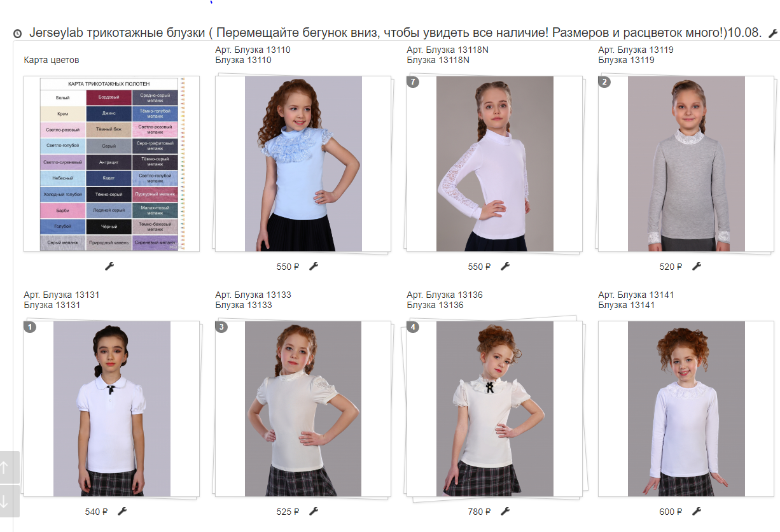The height and width of the screenshot is (532, 780).
Task: Click the wrench icon at the end of the Jerseylab heading
Action: click(773, 33)
